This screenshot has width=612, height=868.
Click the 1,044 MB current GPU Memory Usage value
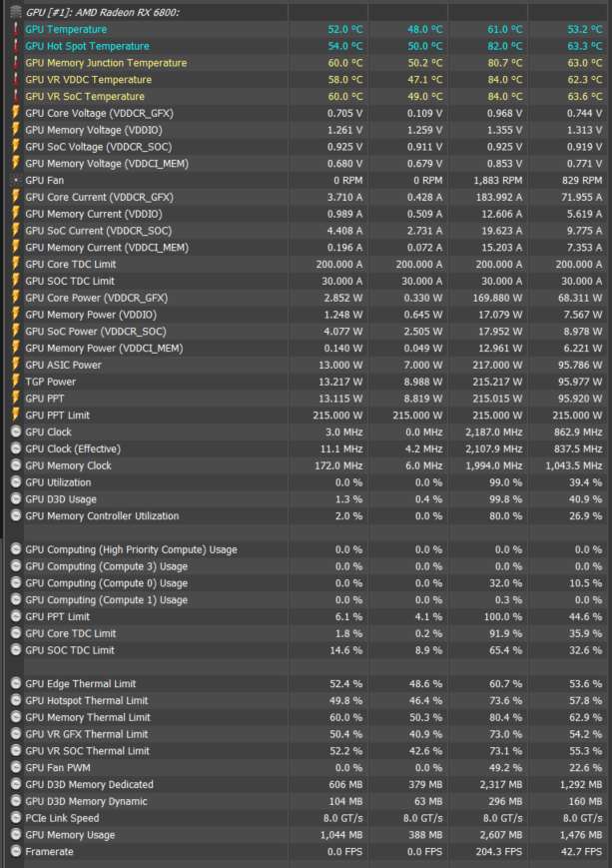tap(341, 835)
